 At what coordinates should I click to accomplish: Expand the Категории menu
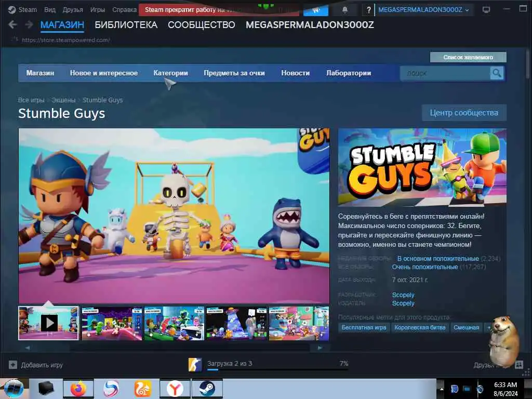(170, 73)
